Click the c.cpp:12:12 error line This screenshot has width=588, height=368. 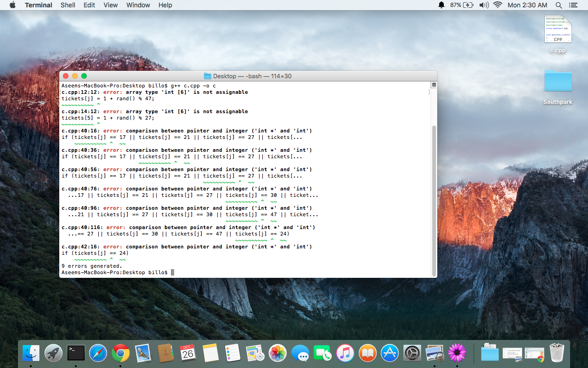pyautogui.click(x=155, y=92)
